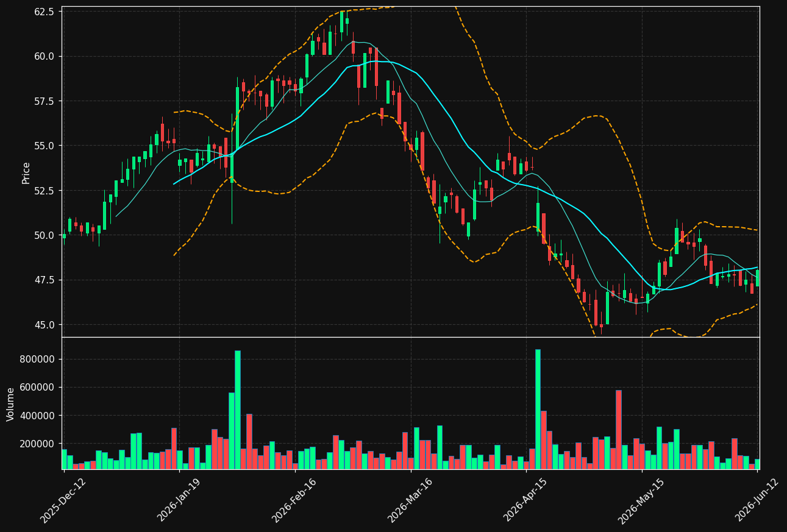
Task: Click the "Volume" y-axis title
Action: coord(11,404)
